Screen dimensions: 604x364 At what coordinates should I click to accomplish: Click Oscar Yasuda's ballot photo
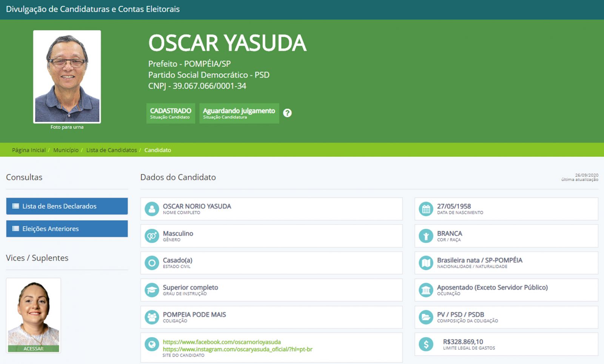click(67, 77)
